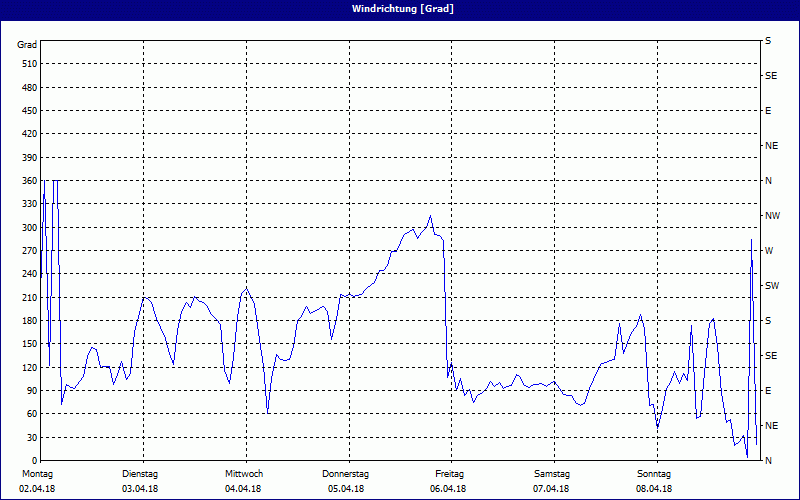Image resolution: width=800 pixels, height=500 pixels.
Task: Pick the Samstag 07.04.18 date label
Action: point(552,481)
